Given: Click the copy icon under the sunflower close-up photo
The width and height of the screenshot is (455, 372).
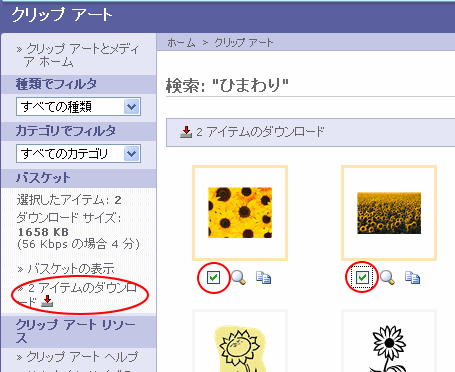Looking at the screenshot, I should [x=263, y=277].
